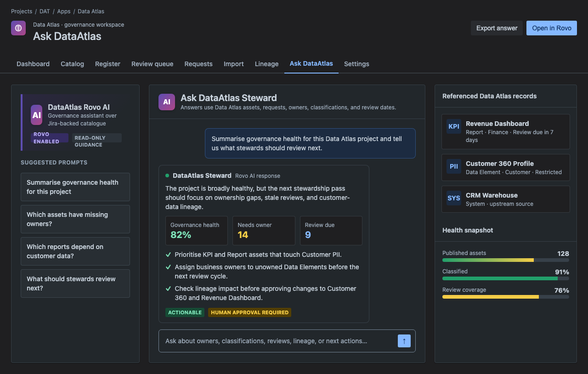
Task: Open the Review queue tab
Action: click(153, 64)
